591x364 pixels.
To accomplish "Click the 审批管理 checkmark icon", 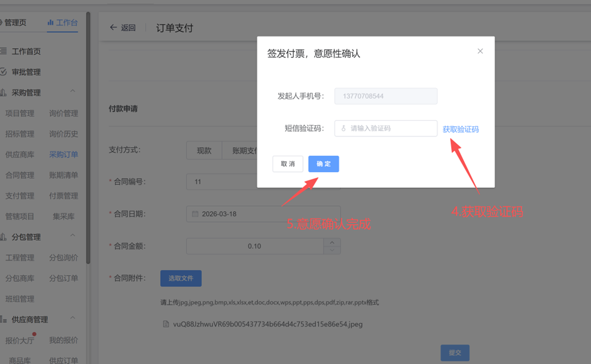I will (x=3, y=72).
